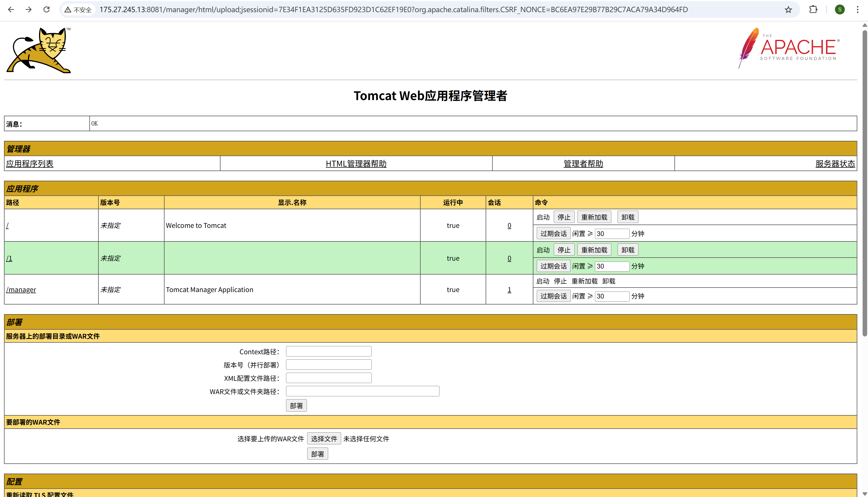Screen dimensions: 868x497
Task: Open the browser extensions puzzle icon
Action: [x=813, y=10]
